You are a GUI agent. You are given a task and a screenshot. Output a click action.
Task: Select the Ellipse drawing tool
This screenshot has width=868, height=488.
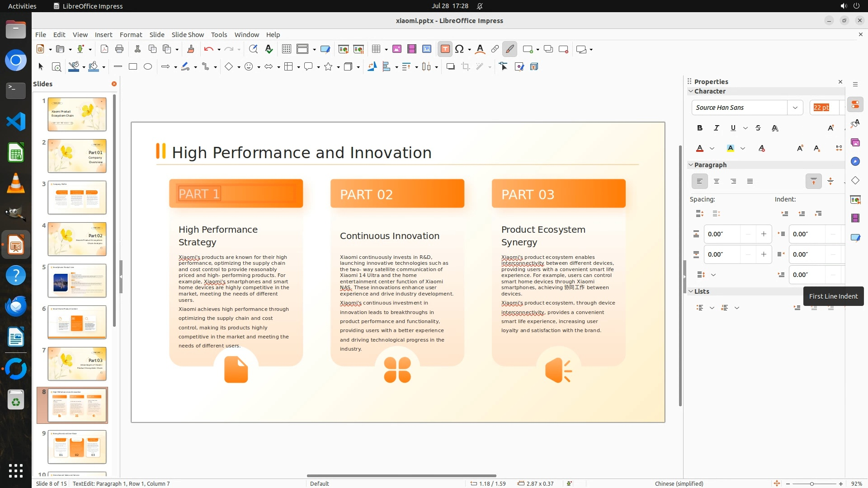148,67
